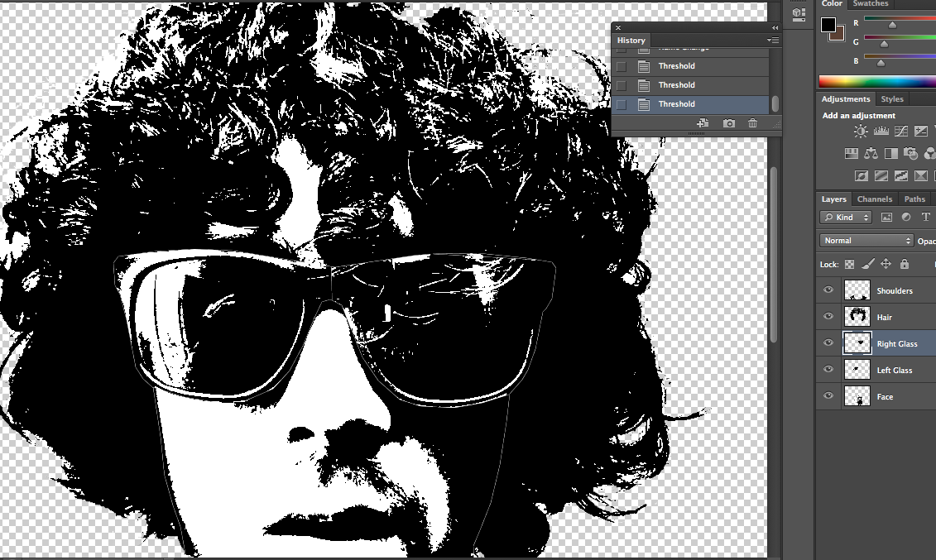This screenshot has width=936, height=560.
Task: Switch to the Styles tab
Action: 892,99
